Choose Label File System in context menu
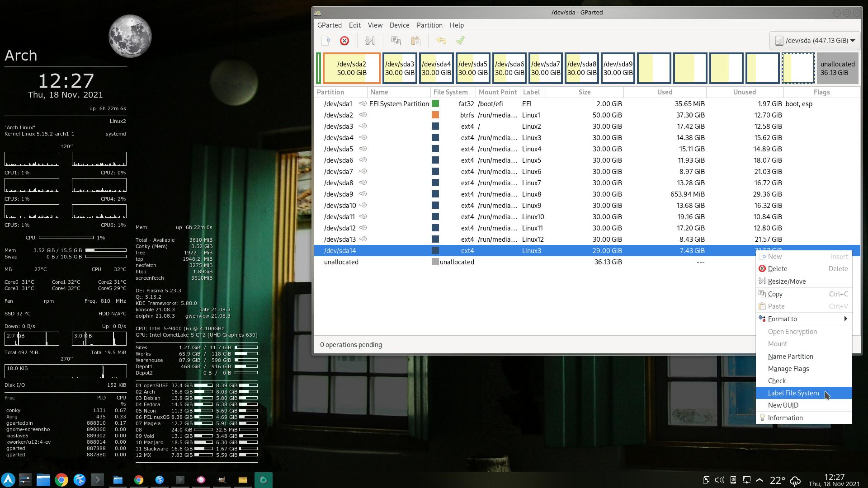Image resolution: width=868 pixels, height=488 pixels. (x=793, y=393)
